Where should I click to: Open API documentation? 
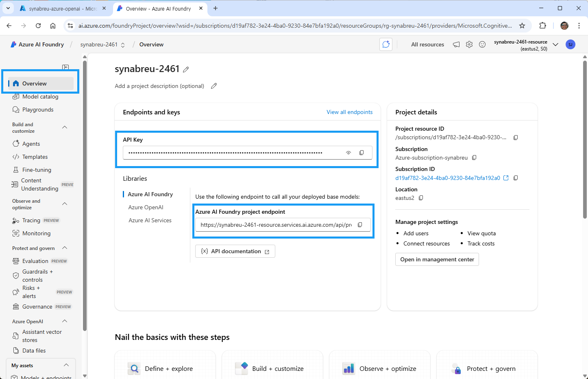(235, 251)
